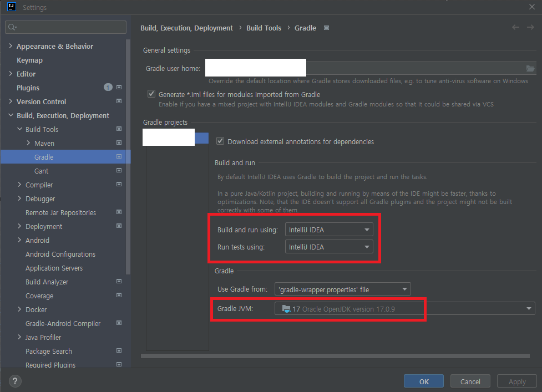Click Build, Execution, Deployment breadcrumb

pos(186,28)
